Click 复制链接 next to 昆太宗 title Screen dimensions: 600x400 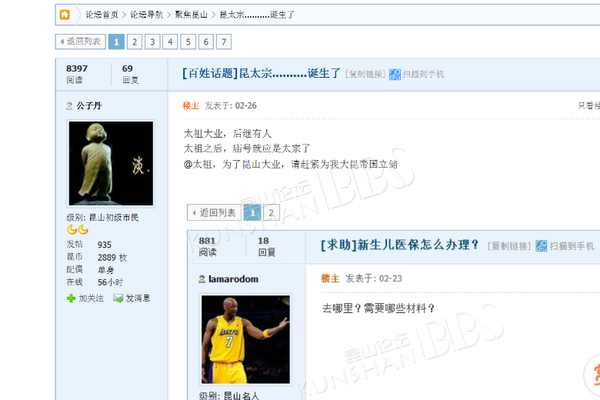click(x=365, y=74)
